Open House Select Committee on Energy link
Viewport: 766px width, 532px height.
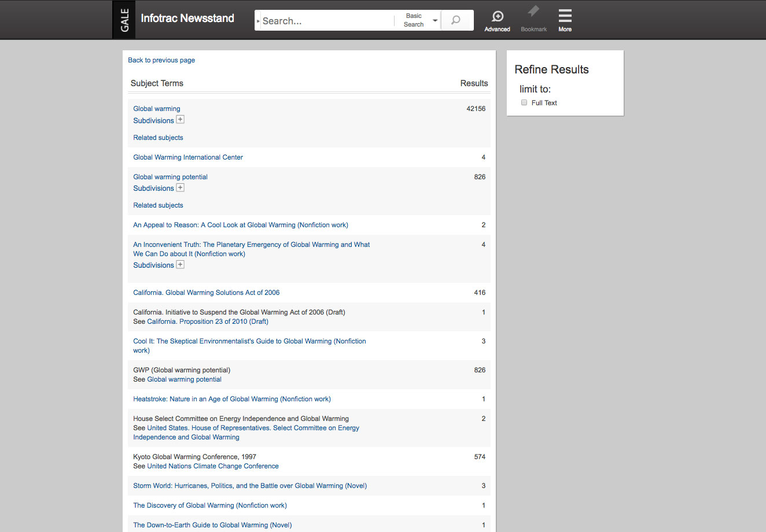(246, 433)
